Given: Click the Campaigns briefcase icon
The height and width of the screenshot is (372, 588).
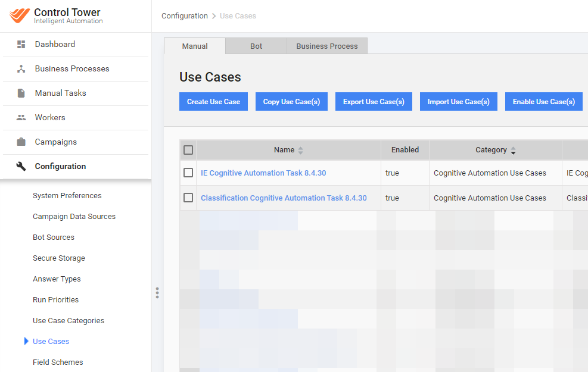Looking at the screenshot, I should click(21, 142).
